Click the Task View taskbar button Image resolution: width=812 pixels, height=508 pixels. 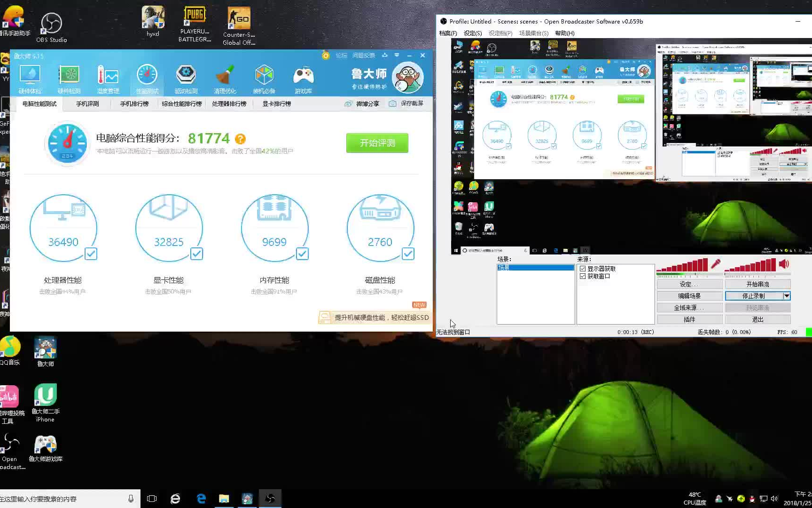152,499
